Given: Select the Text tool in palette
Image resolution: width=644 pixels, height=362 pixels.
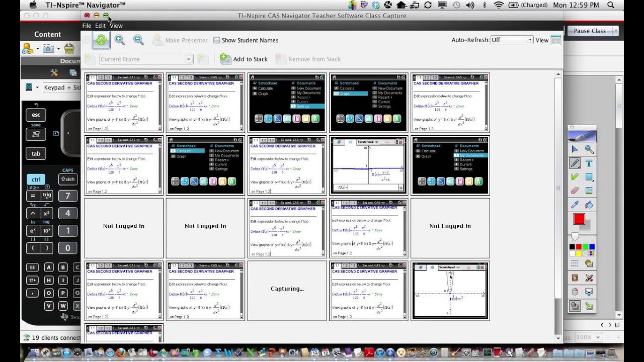Looking at the screenshot, I should [589, 163].
